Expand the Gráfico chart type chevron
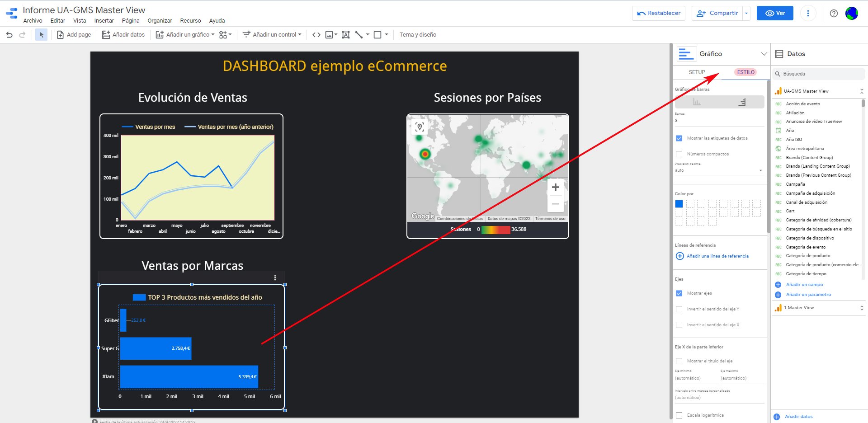The image size is (868, 423). (x=764, y=54)
